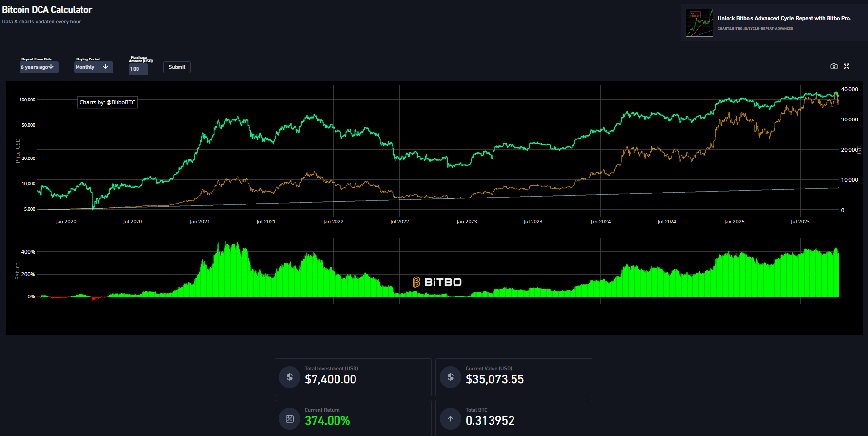Viewport: 868px width, 436px height.
Task: Open the Repeat From Date dropdown
Action: [39, 67]
